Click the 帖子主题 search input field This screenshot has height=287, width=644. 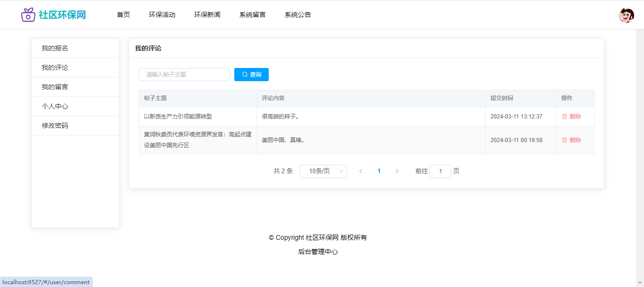click(x=184, y=75)
